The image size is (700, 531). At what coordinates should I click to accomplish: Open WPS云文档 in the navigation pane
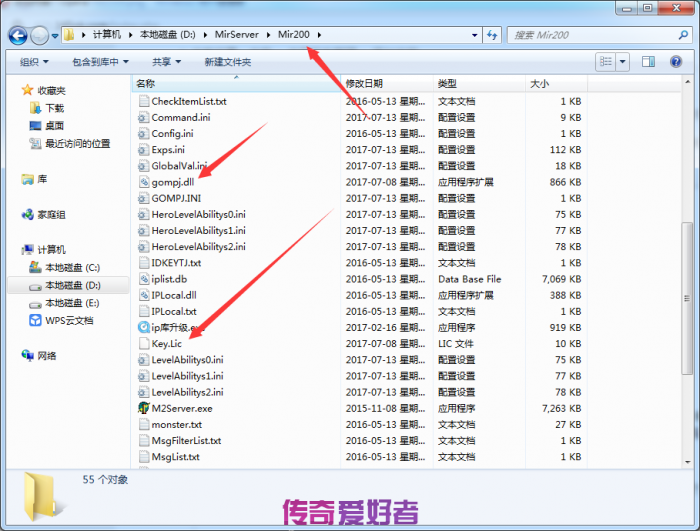[68, 321]
